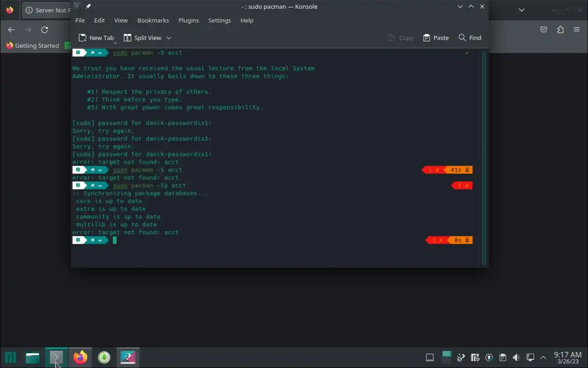
Task: Open the audio volume tray icon
Action: click(x=516, y=357)
